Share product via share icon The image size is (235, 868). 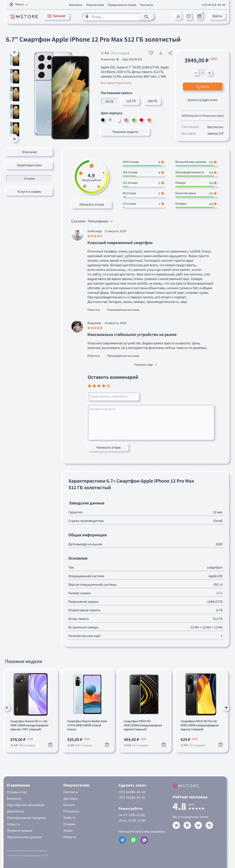[170, 53]
